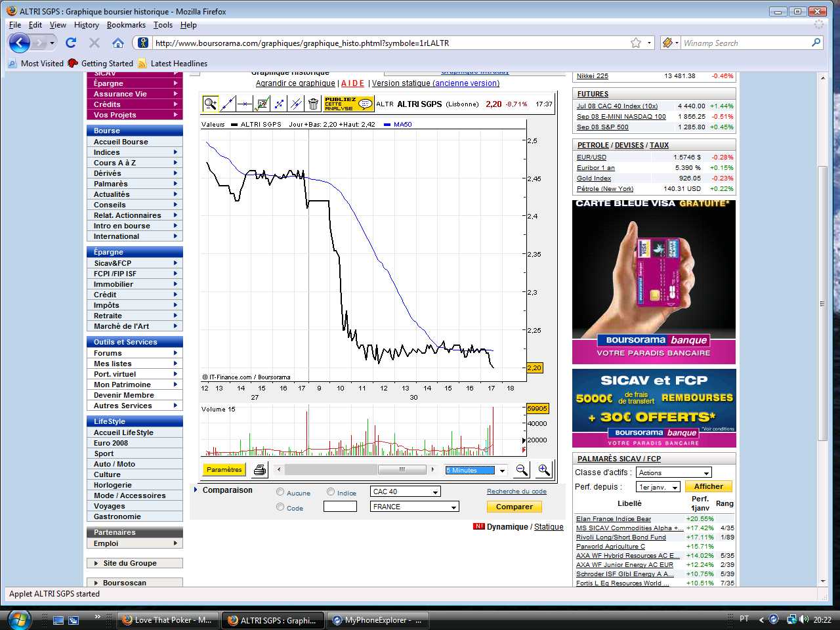Select the trend line drawing tool
The width and height of the screenshot is (840, 630).
(228, 104)
